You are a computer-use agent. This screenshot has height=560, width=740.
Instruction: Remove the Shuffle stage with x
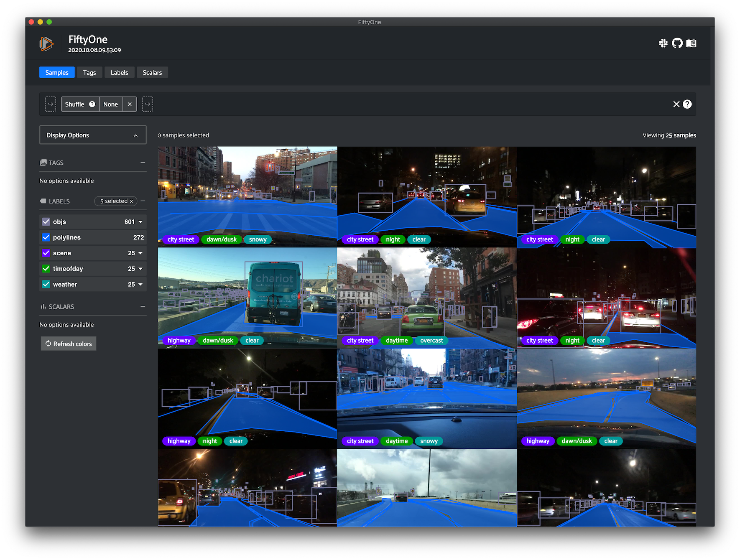pyautogui.click(x=130, y=104)
